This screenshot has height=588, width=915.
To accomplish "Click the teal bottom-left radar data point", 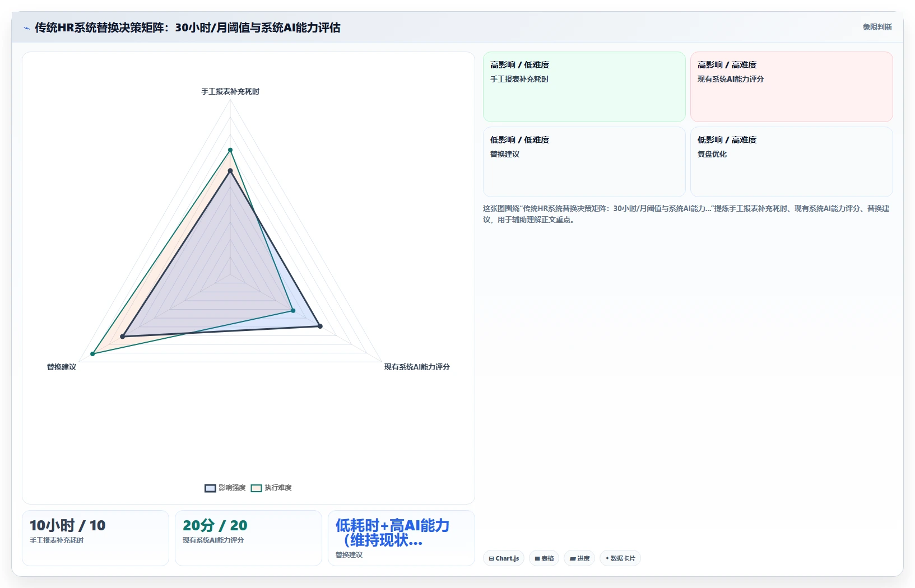I will click(93, 354).
